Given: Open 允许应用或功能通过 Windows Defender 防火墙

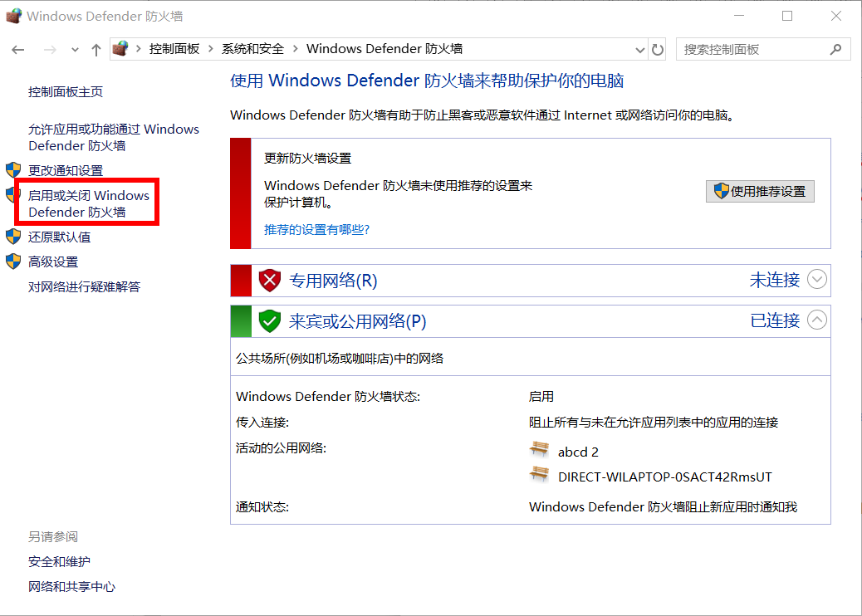Looking at the screenshot, I should pos(114,137).
